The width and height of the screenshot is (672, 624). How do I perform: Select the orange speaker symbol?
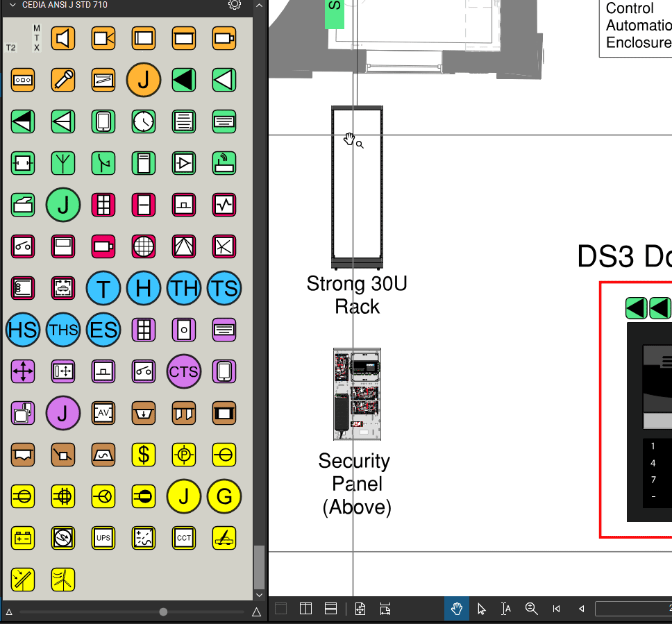click(x=63, y=39)
